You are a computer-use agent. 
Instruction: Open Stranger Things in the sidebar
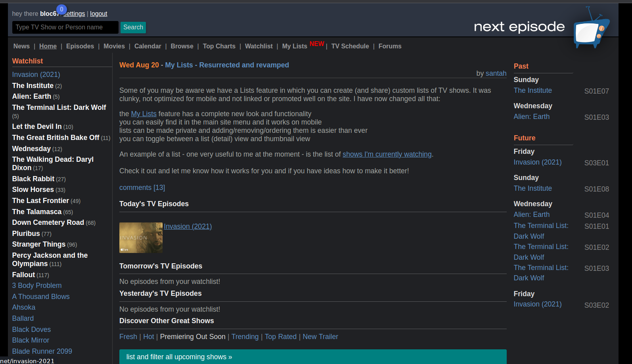pyautogui.click(x=39, y=244)
